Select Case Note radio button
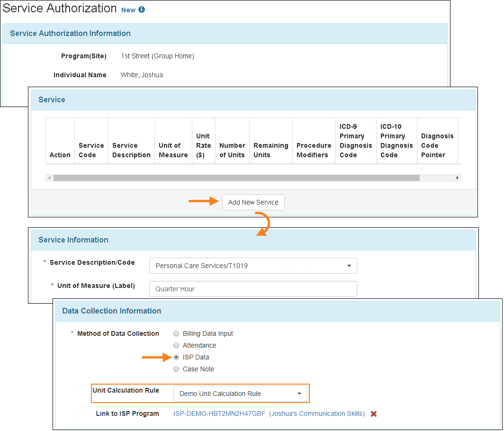The width and height of the screenshot is (504, 431). coord(176,369)
